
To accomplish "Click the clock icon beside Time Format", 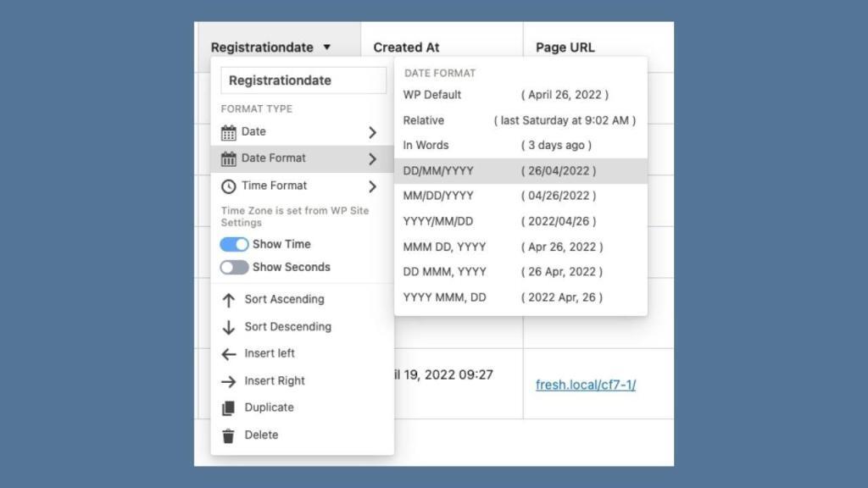I will (x=229, y=186).
